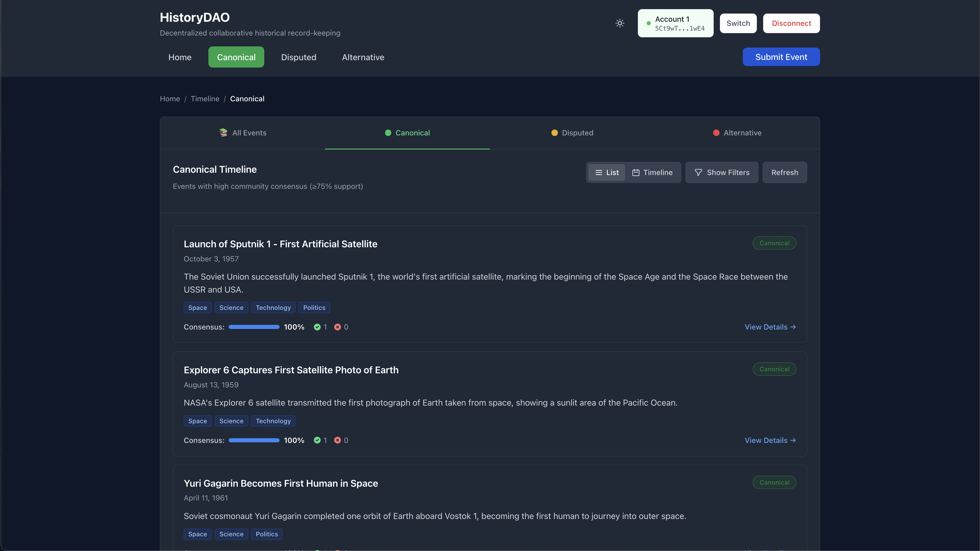Open the Canonical timeline tab
The width and height of the screenshot is (980, 551).
click(407, 133)
